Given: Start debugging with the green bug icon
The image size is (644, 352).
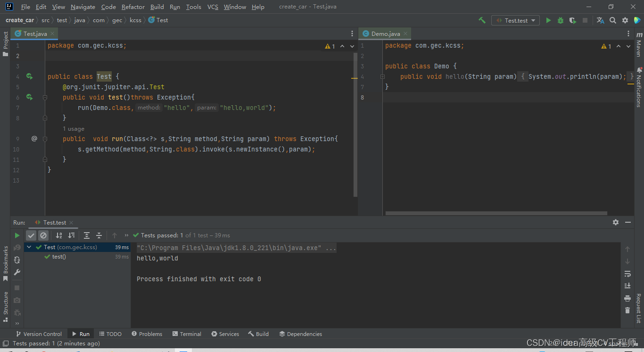Looking at the screenshot, I should click(x=561, y=20).
